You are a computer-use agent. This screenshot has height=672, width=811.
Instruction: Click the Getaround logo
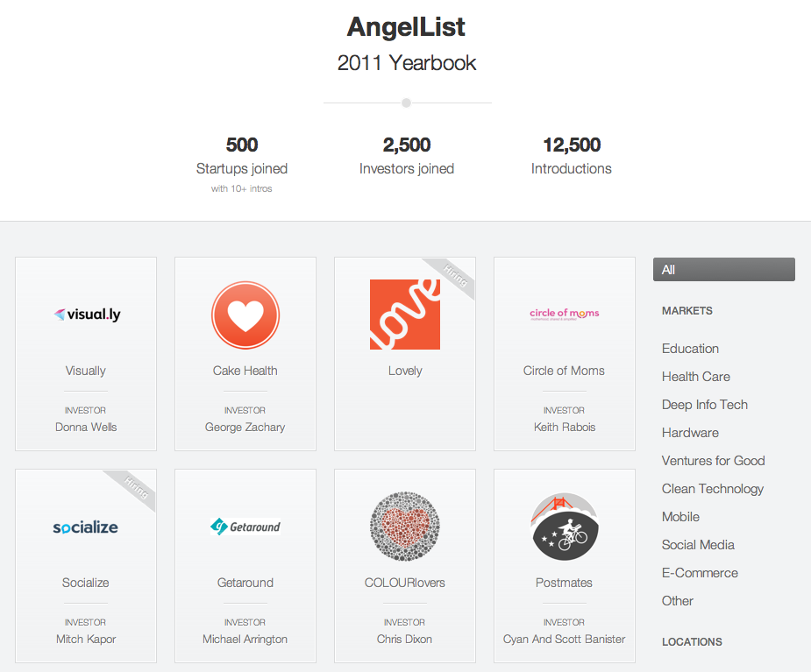pyautogui.click(x=245, y=527)
